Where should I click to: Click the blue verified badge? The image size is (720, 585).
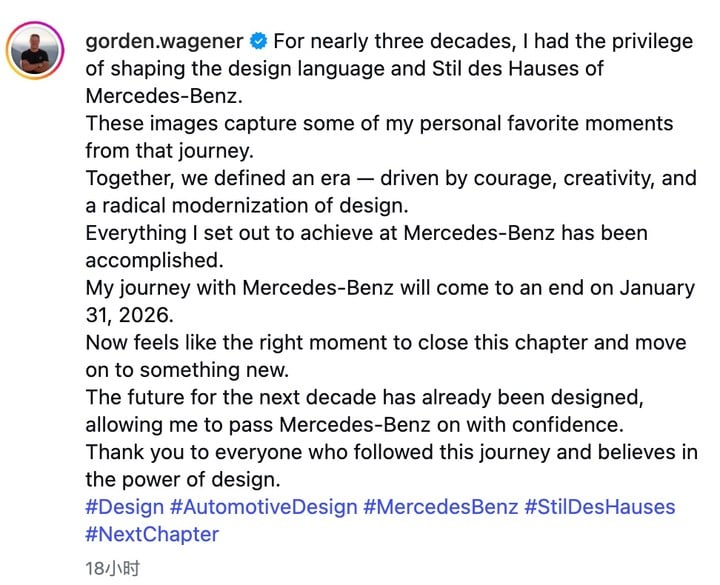click(258, 42)
